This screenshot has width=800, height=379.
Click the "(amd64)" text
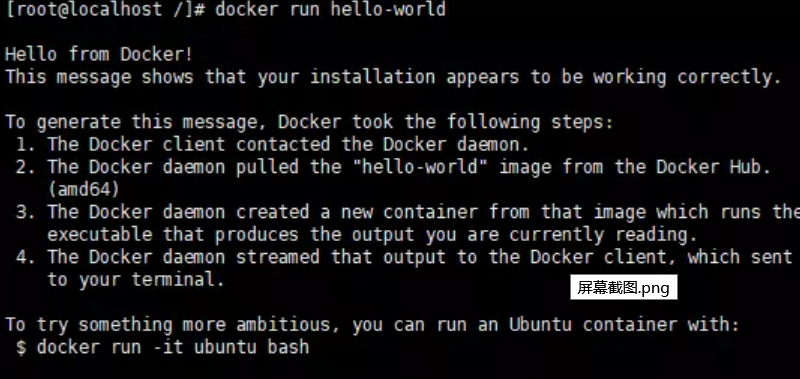pyautogui.click(x=84, y=190)
